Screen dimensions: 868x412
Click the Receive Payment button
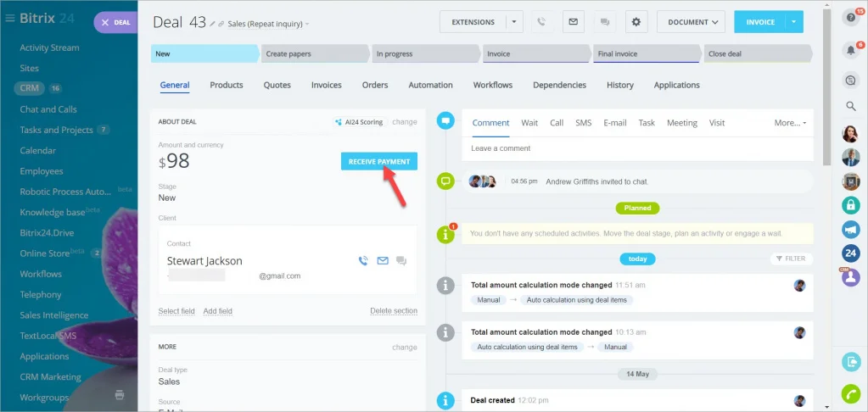(379, 161)
